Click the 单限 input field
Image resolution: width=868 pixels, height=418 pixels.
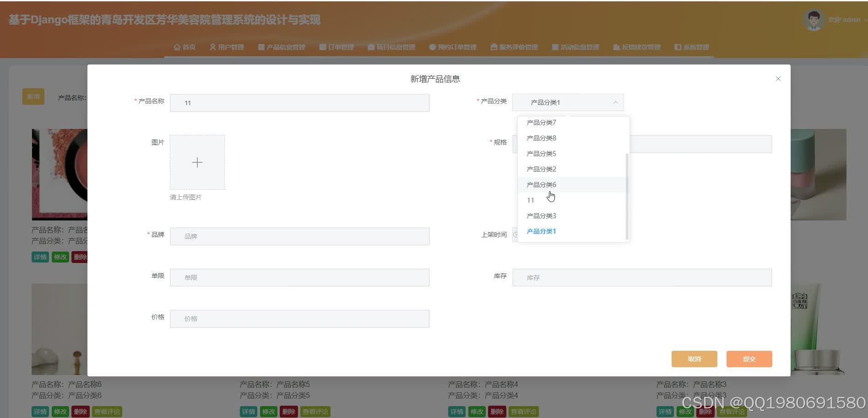tap(299, 278)
